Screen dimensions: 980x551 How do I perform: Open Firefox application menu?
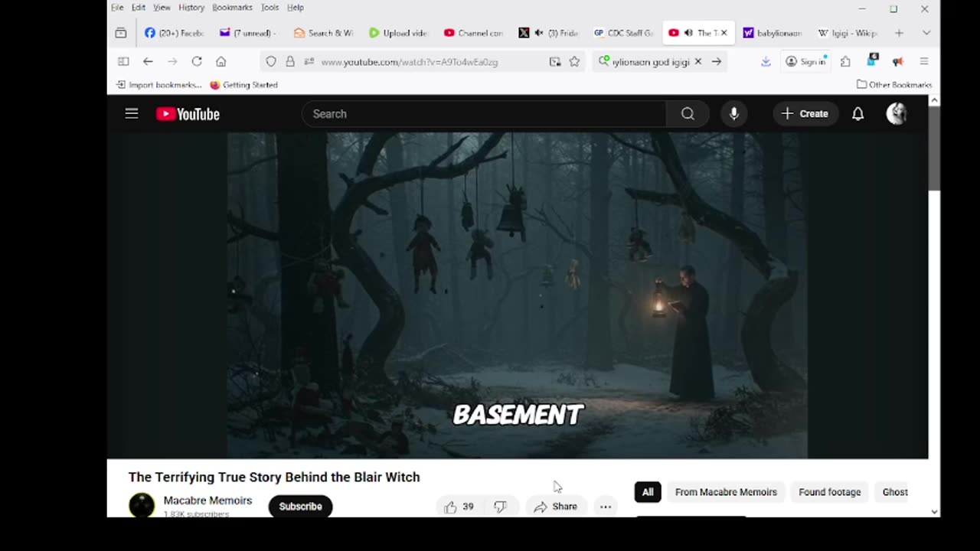[924, 61]
